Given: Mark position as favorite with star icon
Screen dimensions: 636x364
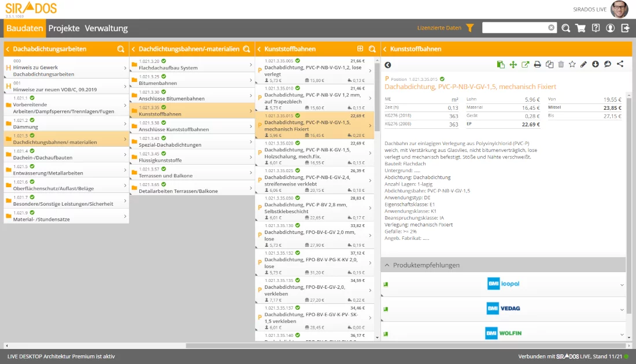Looking at the screenshot, I should click(x=572, y=65).
